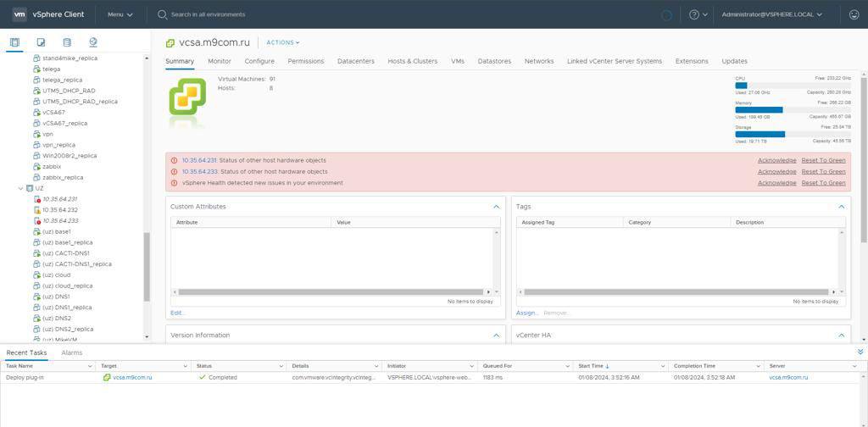Collapse the Tags panel
This screenshot has width=868, height=427.
[x=842, y=207]
